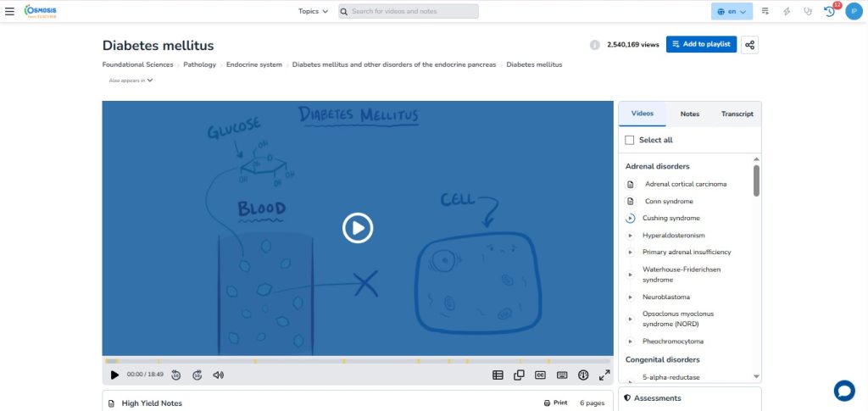Open the chat support bubble
The image size is (868, 411).
844,391
